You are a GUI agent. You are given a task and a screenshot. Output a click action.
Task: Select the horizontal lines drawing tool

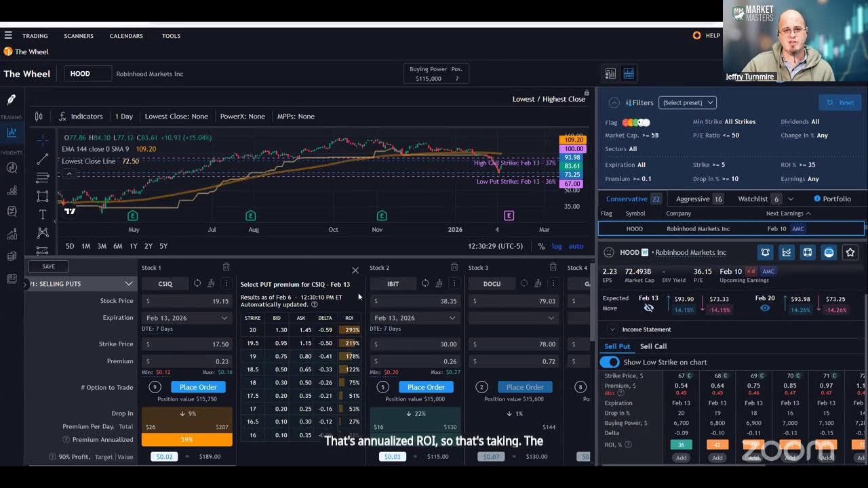pyautogui.click(x=42, y=178)
